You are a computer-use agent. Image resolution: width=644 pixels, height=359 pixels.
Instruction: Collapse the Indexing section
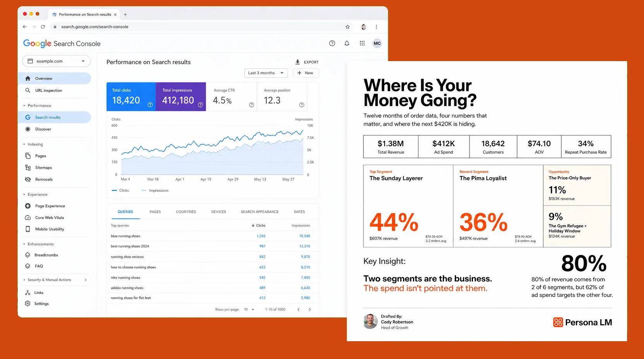pyautogui.click(x=24, y=144)
